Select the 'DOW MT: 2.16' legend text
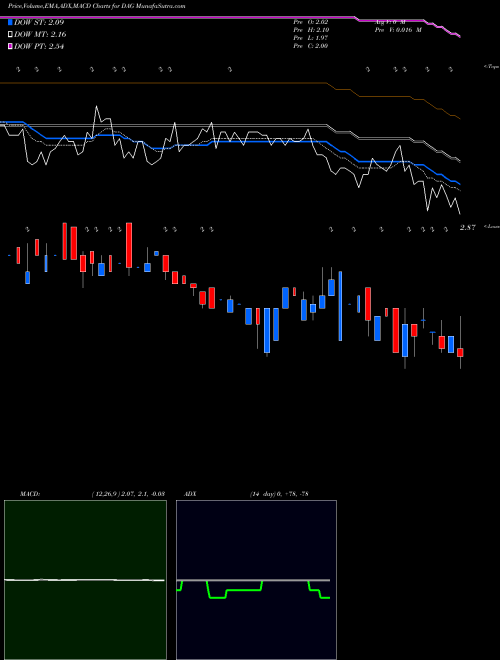 coord(40,35)
